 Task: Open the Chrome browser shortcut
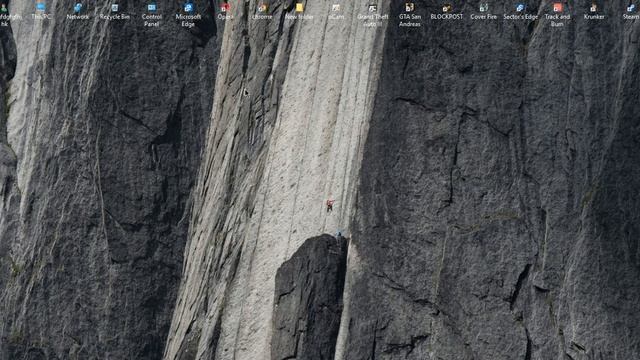pos(262,11)
